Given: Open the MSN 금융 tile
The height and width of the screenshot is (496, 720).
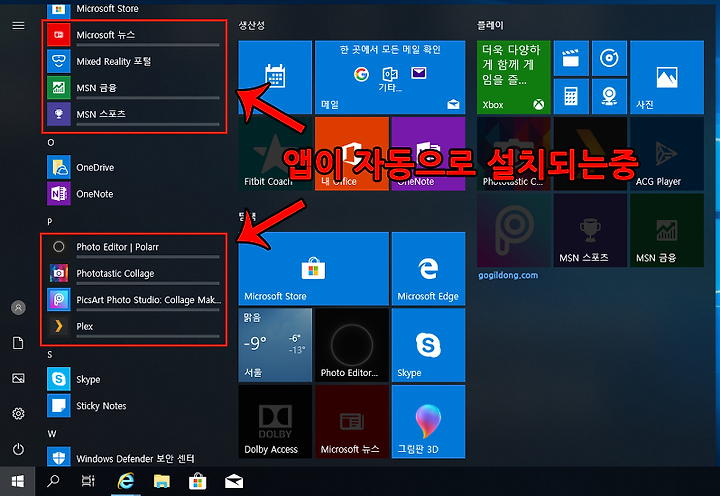Looking at the screenshot, I should pos(667,230).
